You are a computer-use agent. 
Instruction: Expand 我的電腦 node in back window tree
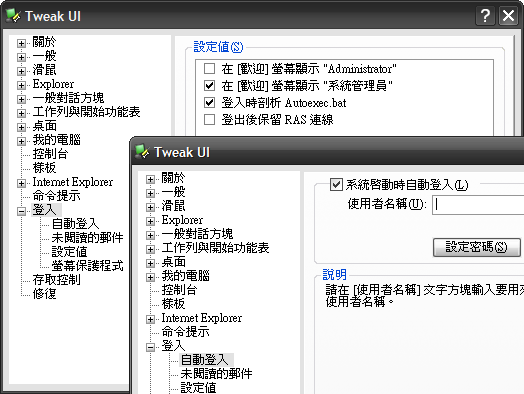(21, 141)
